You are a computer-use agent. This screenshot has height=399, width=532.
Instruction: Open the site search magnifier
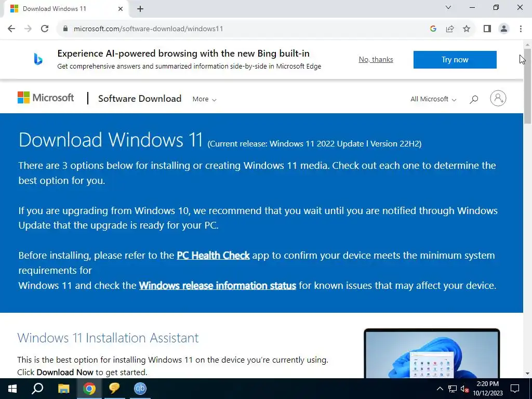(x=474, y=99)
